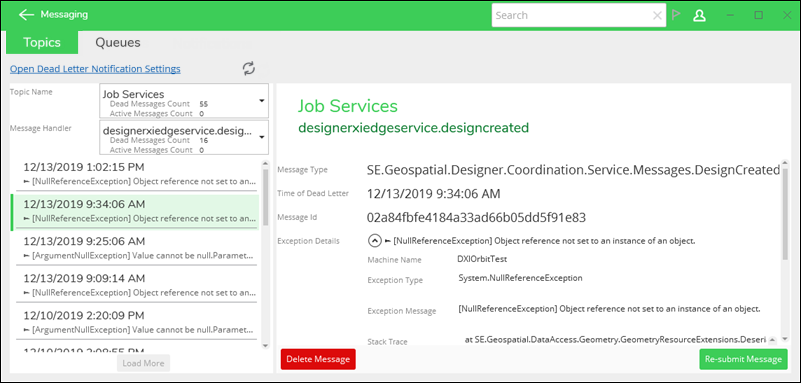Open the Message Handler dropdown
The image size is (801, 383).
click(x=184, y=137)
